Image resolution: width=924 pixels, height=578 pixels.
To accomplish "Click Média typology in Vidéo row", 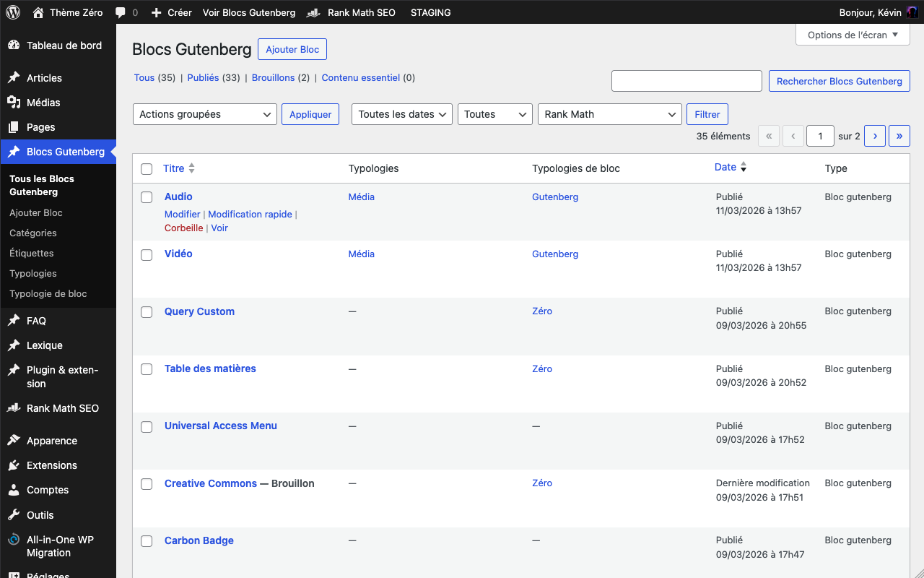I will point(362,254).
